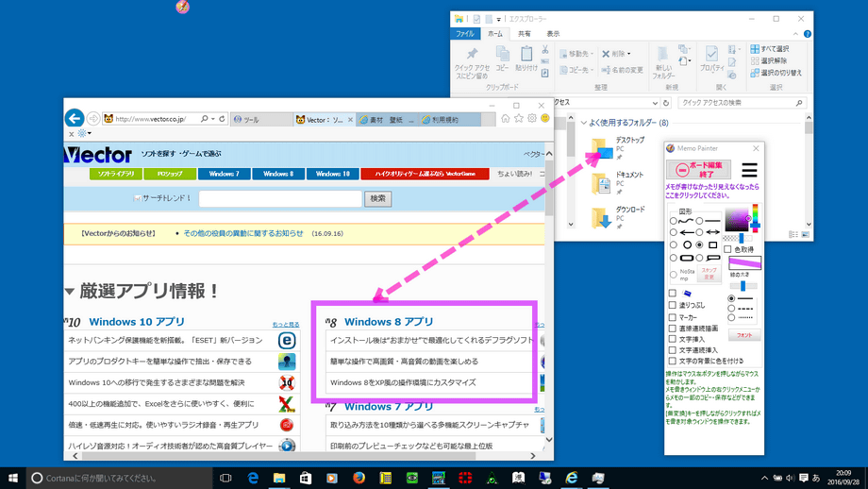Select the rectangle shape radio
Image resolution: width=868 pixels, height=489 pixels.
(699, 244)
